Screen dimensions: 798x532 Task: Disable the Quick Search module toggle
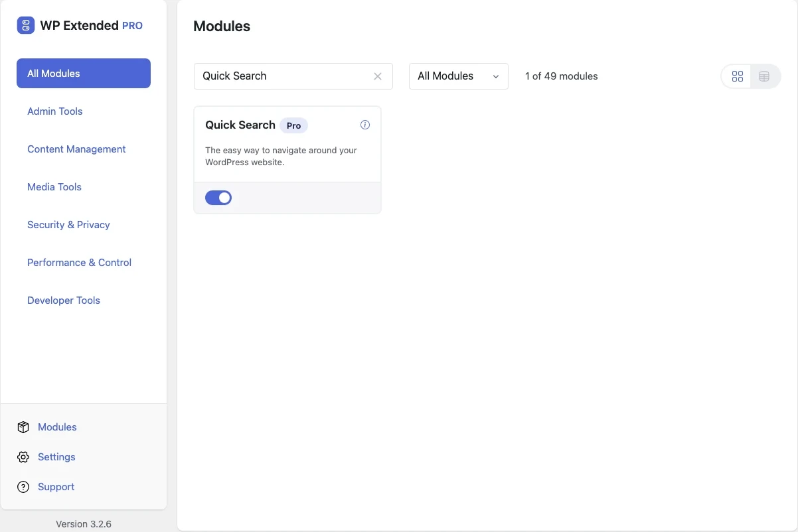coord(218,198)
